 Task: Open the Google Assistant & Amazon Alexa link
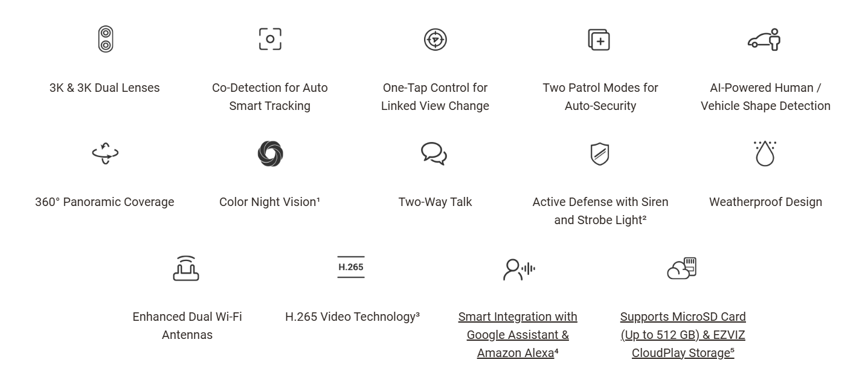pos(518,335)
